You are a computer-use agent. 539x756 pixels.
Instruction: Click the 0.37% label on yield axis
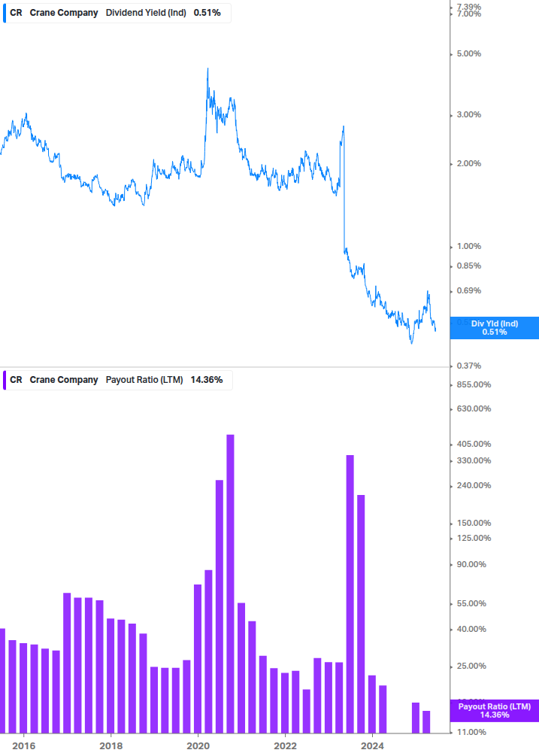pyautogui.click(x=468, y=366)
